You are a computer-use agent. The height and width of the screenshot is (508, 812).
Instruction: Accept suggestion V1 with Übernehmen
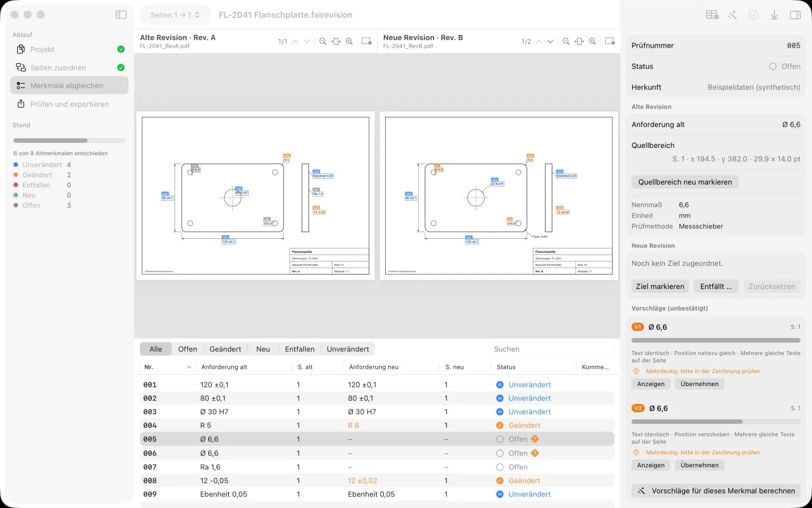[699, 384]
